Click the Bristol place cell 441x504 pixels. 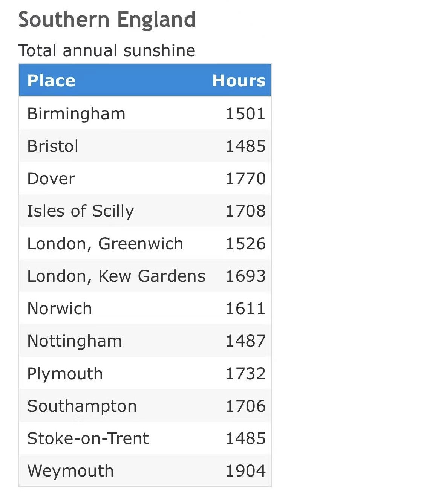[x=53, y=146]
